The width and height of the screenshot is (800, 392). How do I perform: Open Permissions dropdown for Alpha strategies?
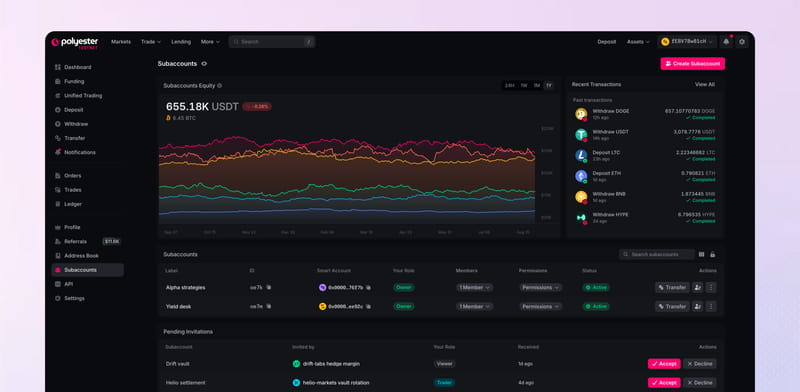point(541,287)
